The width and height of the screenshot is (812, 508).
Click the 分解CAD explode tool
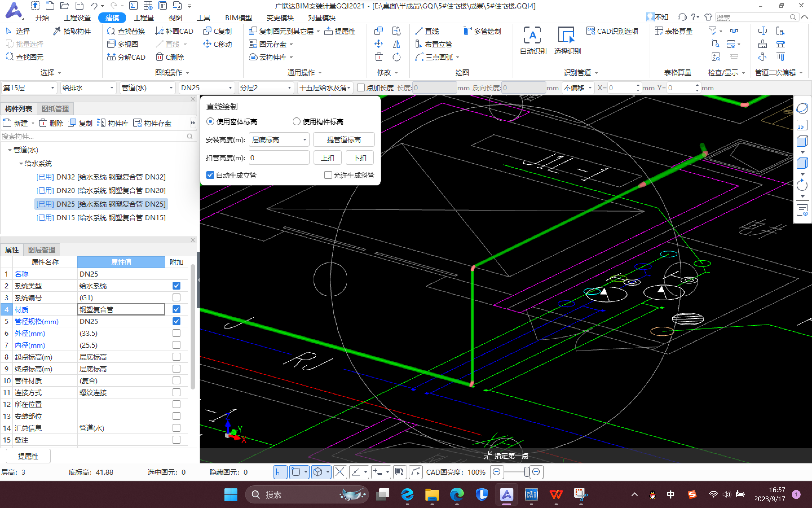126,57
